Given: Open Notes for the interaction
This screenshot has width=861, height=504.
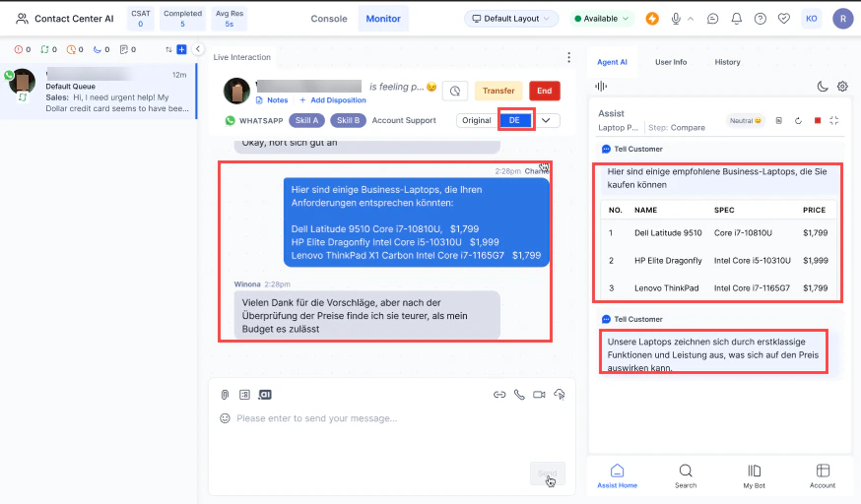Looking at the screenshot, I should 272,100.
